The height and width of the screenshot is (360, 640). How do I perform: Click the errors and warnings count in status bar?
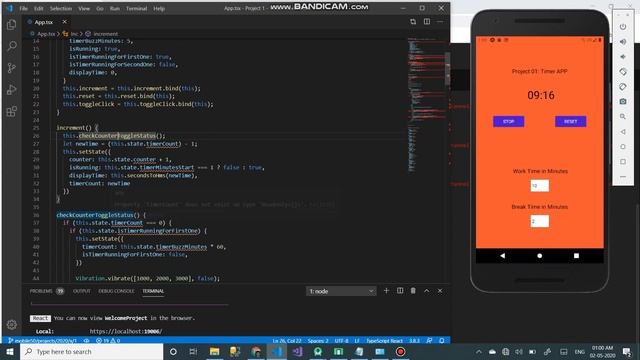click(108, 340)
